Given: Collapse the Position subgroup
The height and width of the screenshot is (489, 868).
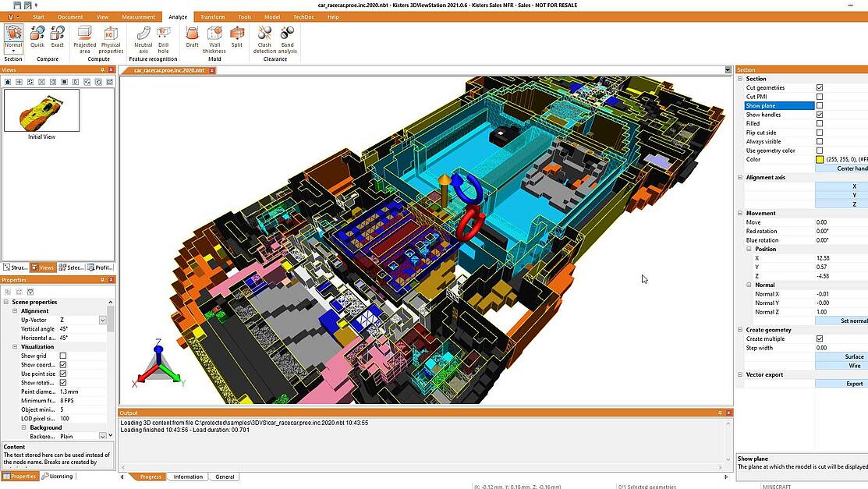Looking at the screenshot, I should click(x=749, y=250).
